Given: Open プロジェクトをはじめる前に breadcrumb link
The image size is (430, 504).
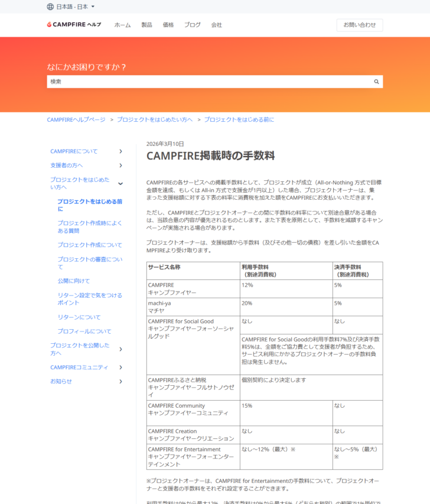Looking at the screenshot, I should (239, 119).
